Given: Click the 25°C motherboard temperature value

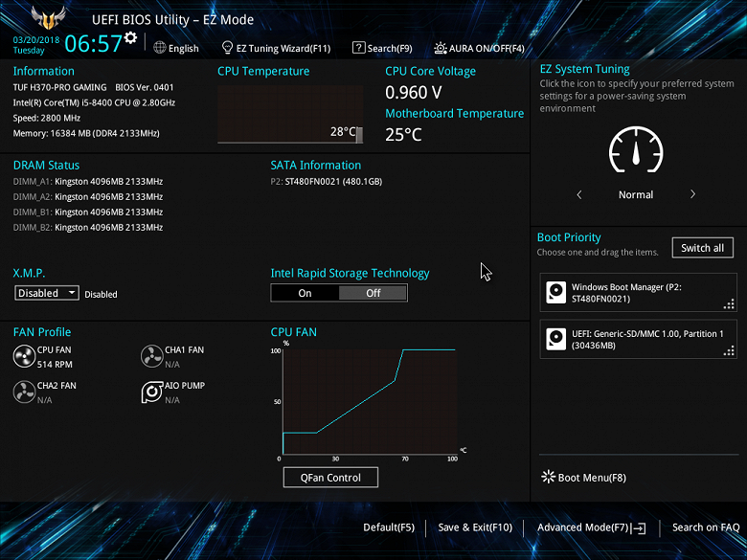Looking at the screenshot, I should [403, 135].
